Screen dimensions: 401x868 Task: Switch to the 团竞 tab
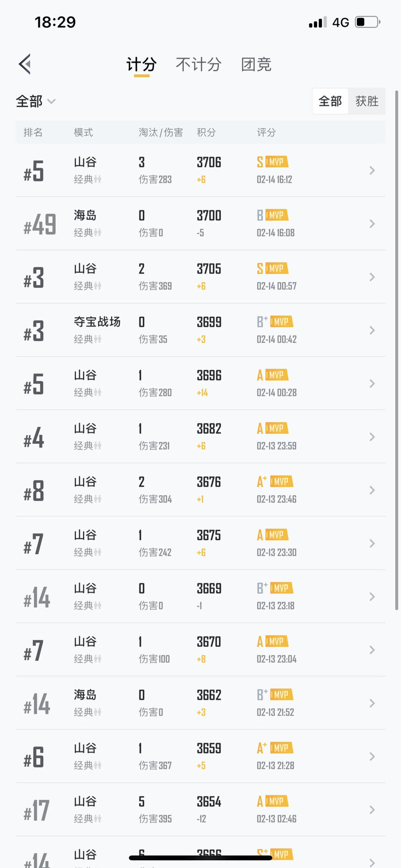[x=256, y=64]
